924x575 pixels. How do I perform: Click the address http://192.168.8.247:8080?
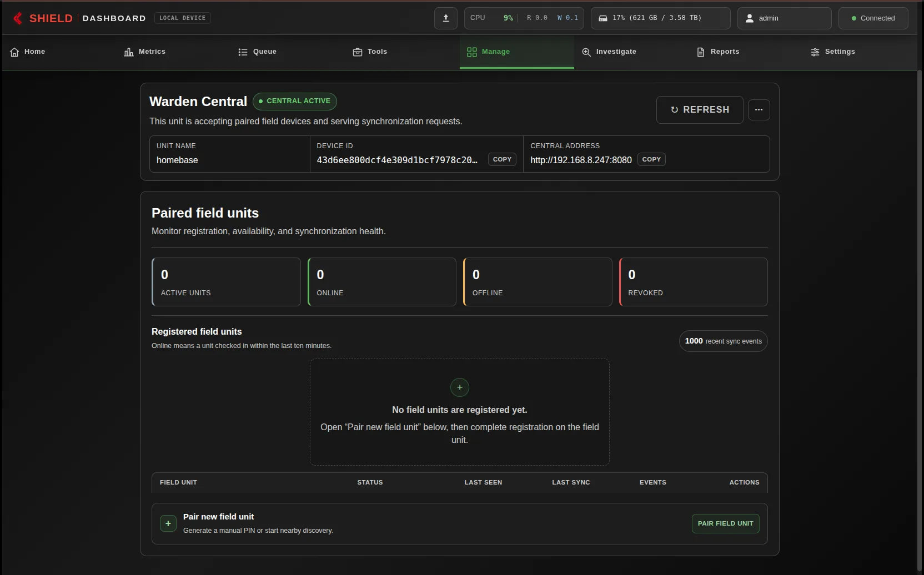[x=581, y=160]
